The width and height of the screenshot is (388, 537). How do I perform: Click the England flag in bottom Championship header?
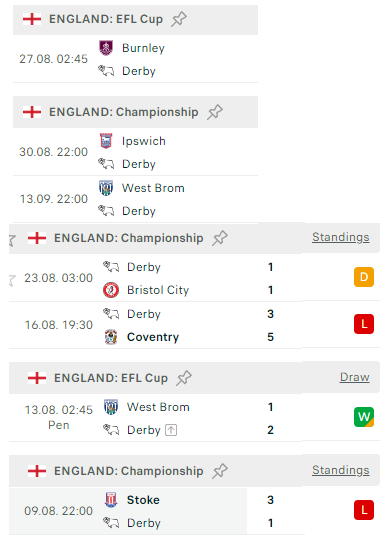tap(37, 471)
